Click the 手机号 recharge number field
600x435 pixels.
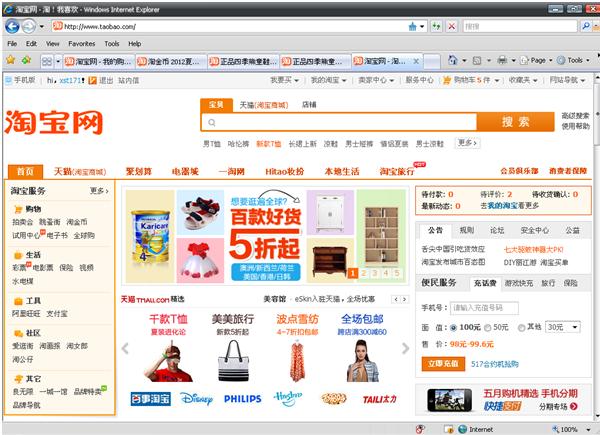point(484,308)
